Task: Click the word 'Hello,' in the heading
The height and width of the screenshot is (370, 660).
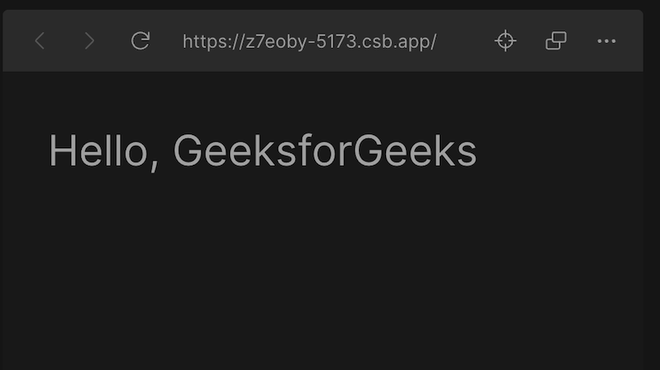Action: pos(104,152)
